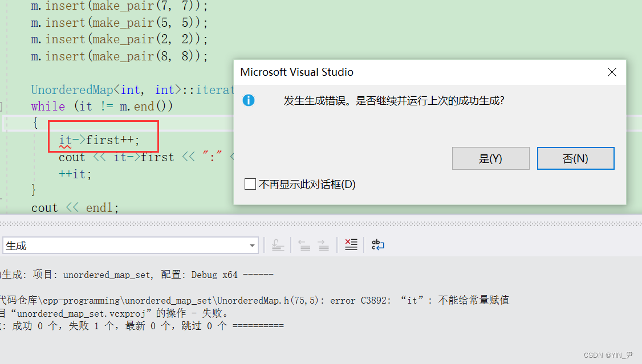Click the find message in code icon
Screen dimensions: 642x364
[x=278, y=245]
